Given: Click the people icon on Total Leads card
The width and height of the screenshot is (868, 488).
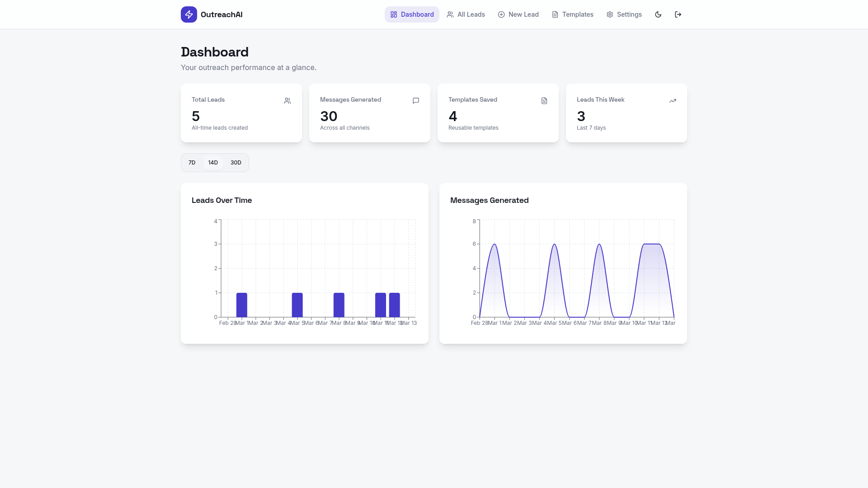Looking at the screenshot, I should tap(288, 101).
